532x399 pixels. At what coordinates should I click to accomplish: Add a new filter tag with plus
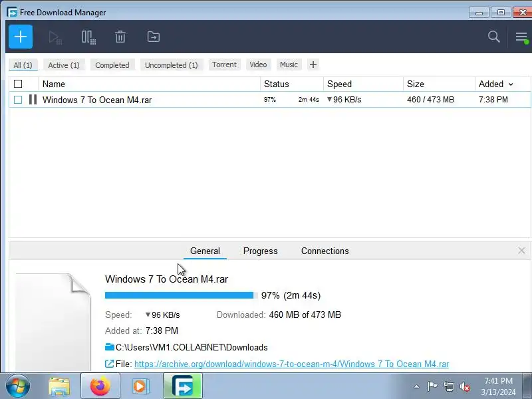(x=313, y=65)
